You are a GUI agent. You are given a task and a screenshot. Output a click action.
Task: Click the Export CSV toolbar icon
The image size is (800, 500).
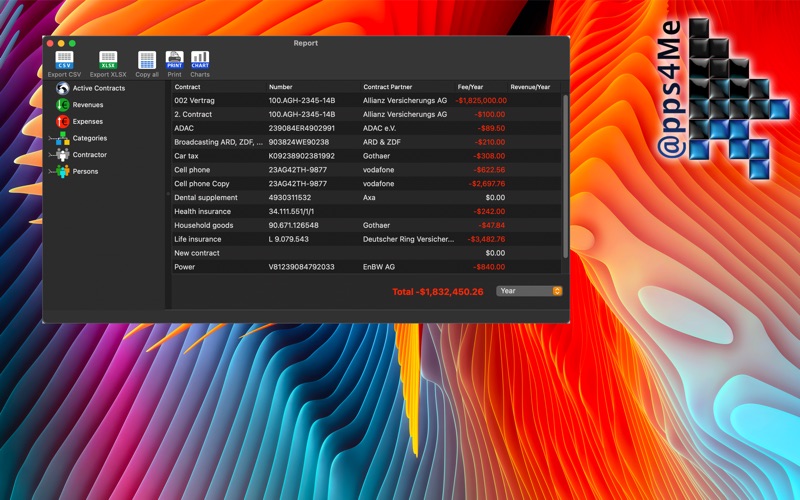tap(64, 60)
